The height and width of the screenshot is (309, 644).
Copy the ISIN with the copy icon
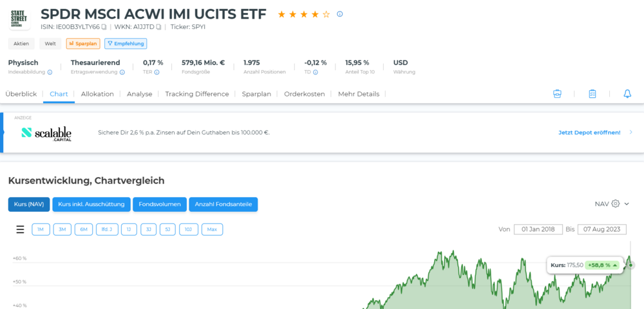104,27
